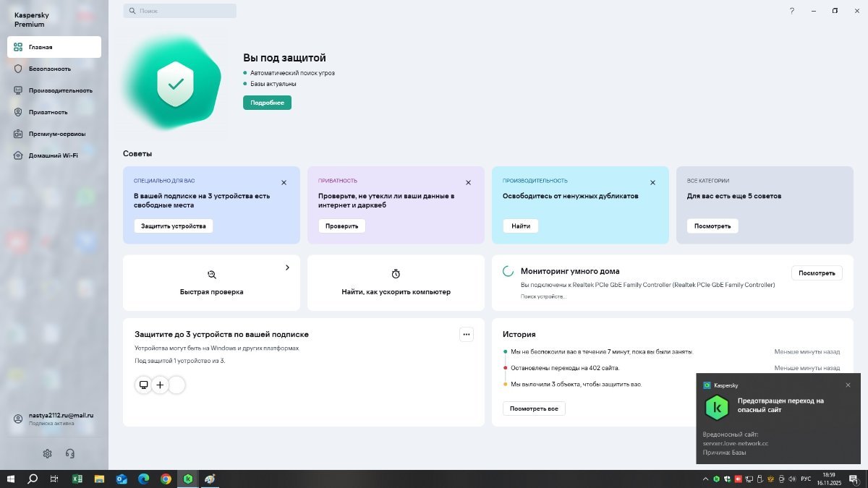This screenshot has width=868, height=488.
Task: Click Посмотреть button in smart home monitoring
Action: [x=817, y=273]
